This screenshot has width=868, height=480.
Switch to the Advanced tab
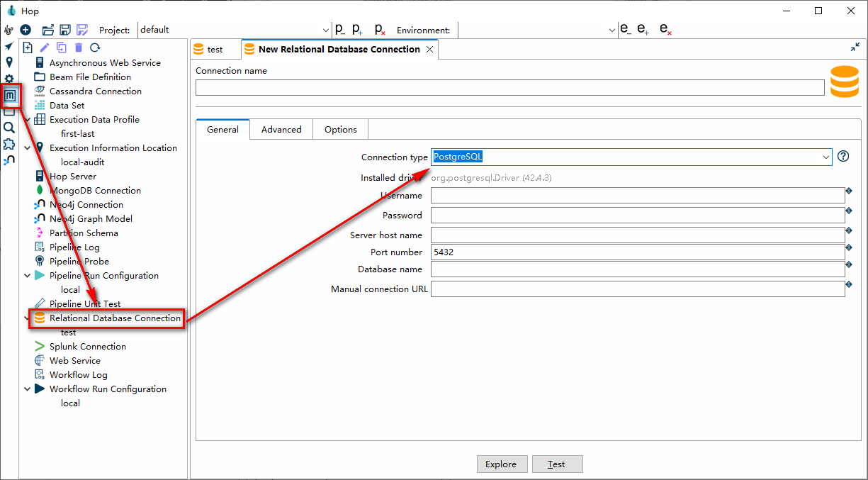281,130
